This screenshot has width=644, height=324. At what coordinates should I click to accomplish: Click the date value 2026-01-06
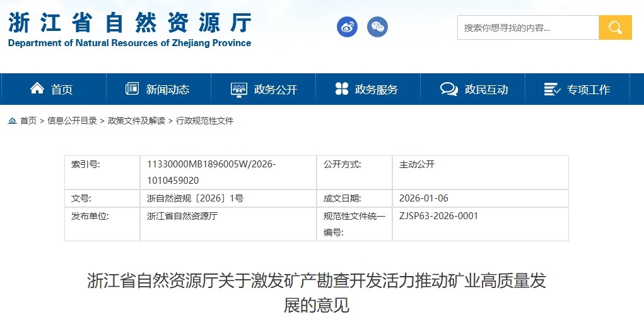click(424, 198)
